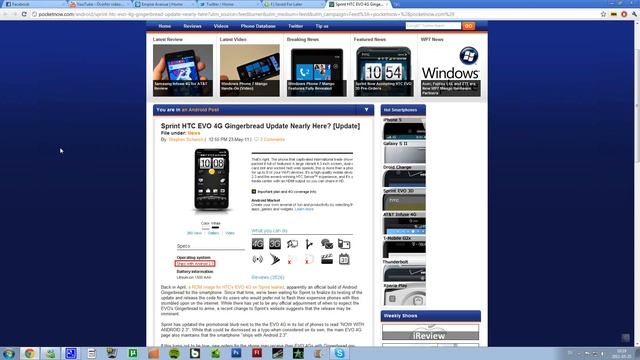640x360 pixels.
Task: Open the '3 Comments' link
Action: coord(272,140)
